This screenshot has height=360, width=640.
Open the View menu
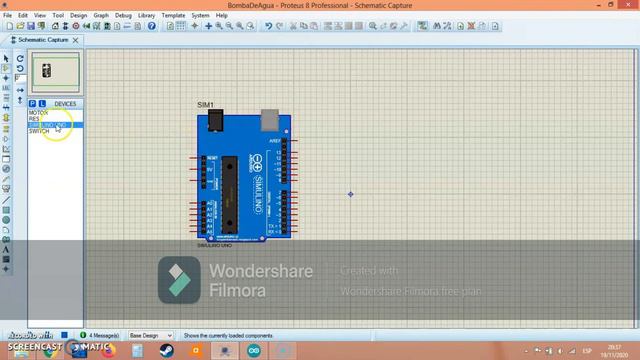(40, 15)
